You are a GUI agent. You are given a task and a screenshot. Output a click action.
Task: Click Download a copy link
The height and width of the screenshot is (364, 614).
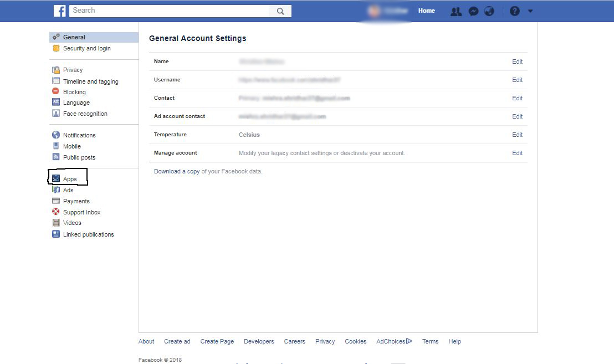coord(177,171)
